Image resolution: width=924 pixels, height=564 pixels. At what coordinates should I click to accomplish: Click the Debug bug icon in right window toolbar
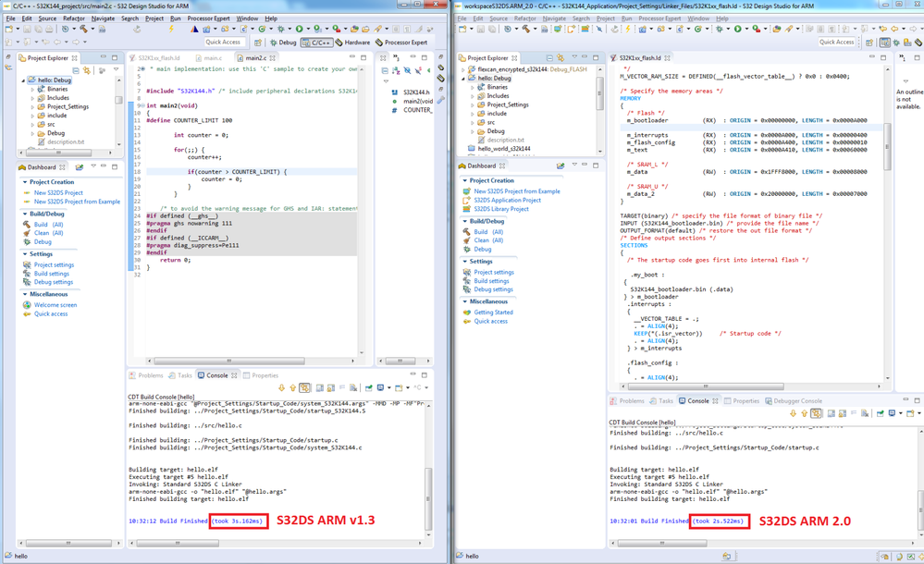coord(719,29)
